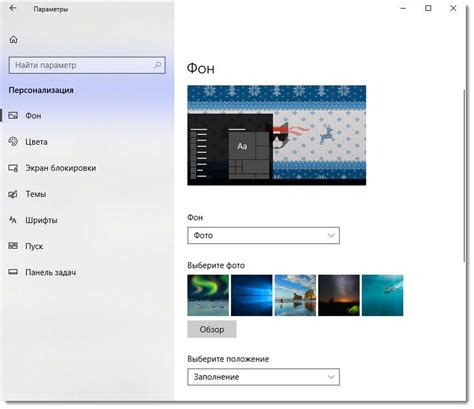The image size is (474, 409).
Task: Open the Home icon in sidebar
Action: click(13, 39)
